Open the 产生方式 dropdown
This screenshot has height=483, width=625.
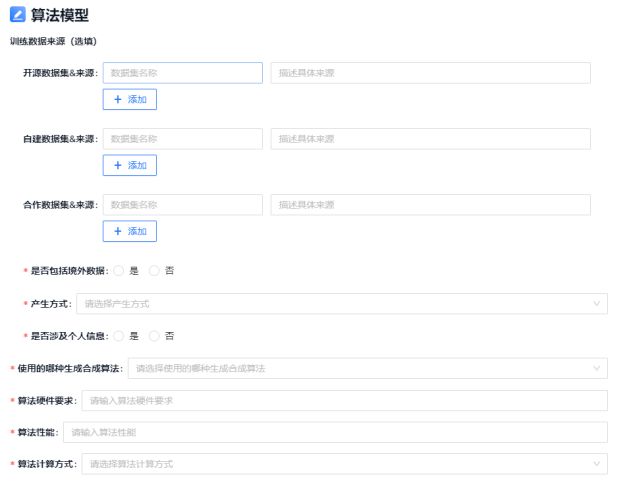point(340,303)
